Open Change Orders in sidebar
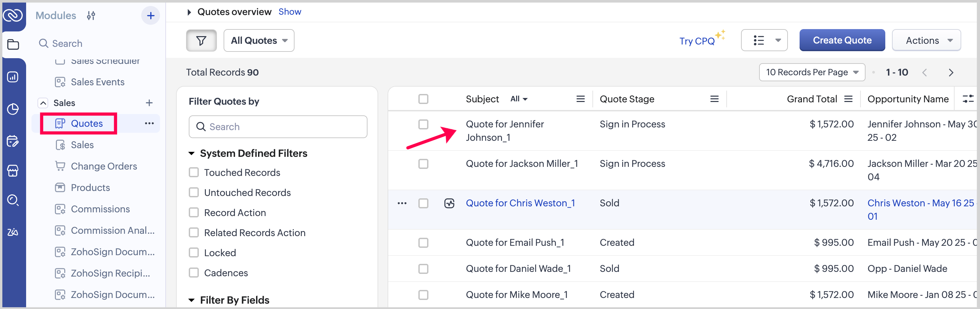980x309 pixels. (103, 166)
